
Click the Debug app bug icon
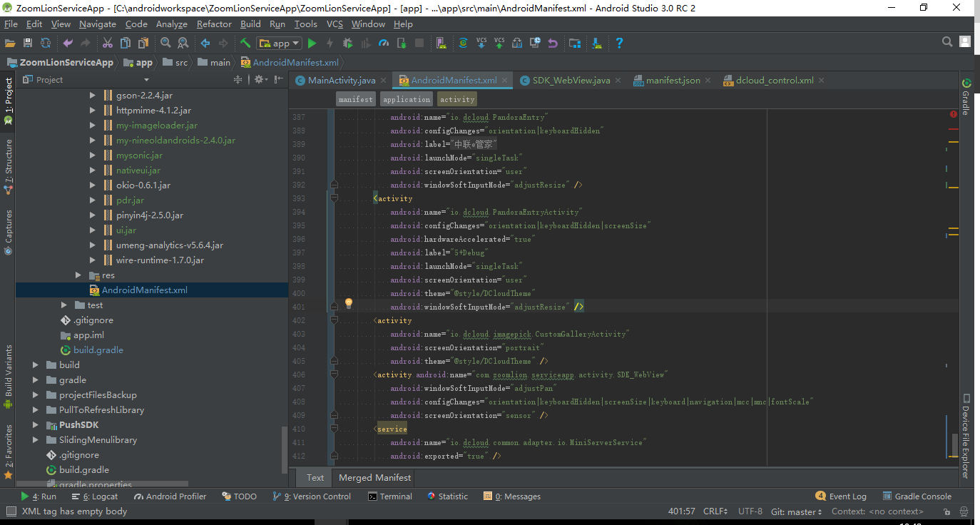click(x=348, y=44)
